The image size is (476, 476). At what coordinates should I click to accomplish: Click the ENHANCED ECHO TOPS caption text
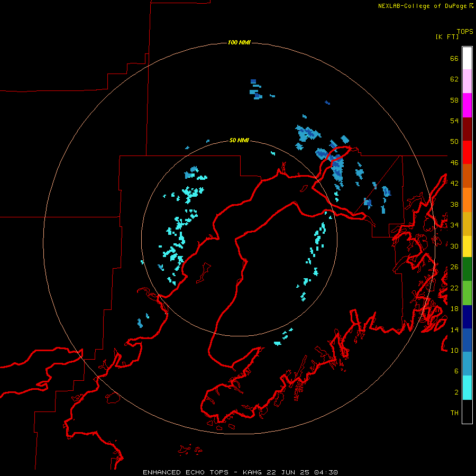tap(186, 472)
